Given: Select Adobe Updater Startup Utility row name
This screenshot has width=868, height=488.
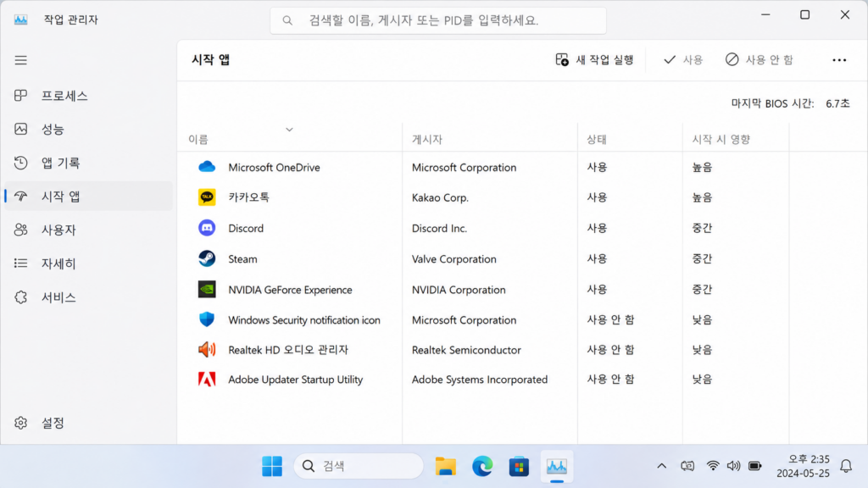Looking at the screenshot, I should pos(295,380).
